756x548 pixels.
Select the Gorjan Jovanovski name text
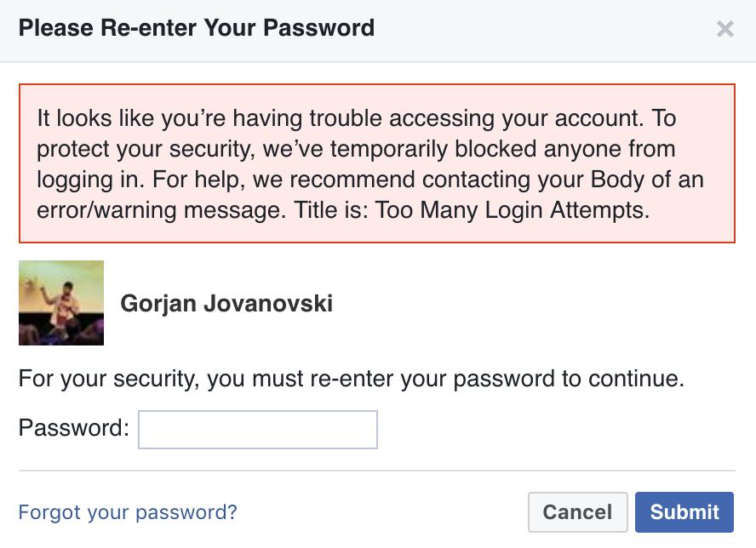[226, 304]
